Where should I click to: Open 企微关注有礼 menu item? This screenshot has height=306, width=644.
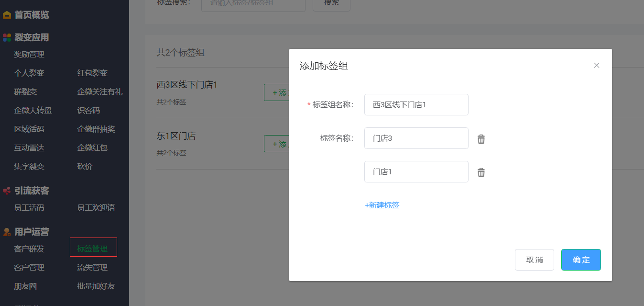(100, 91)
